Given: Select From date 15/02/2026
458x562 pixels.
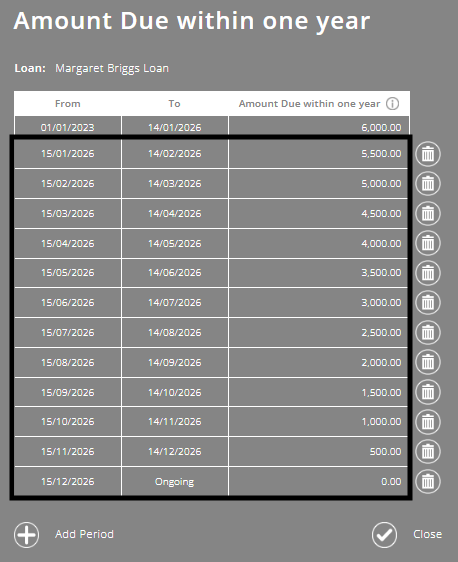Looking at the screenshot, I should point(68,184).
